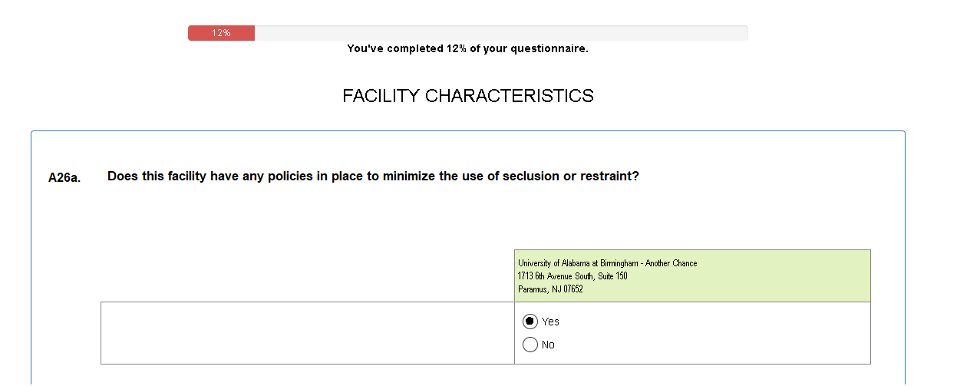
Task: Select the Yes radio button
Action: coord(530,322)
